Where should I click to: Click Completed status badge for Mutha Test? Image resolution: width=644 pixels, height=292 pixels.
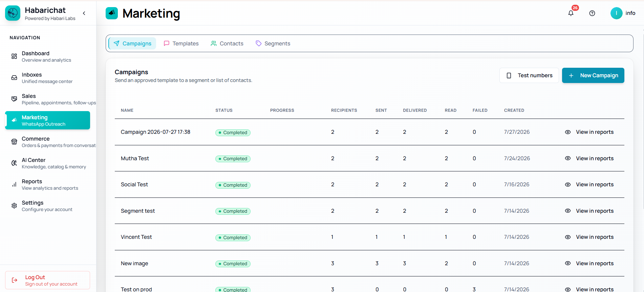tap(233, 159)
